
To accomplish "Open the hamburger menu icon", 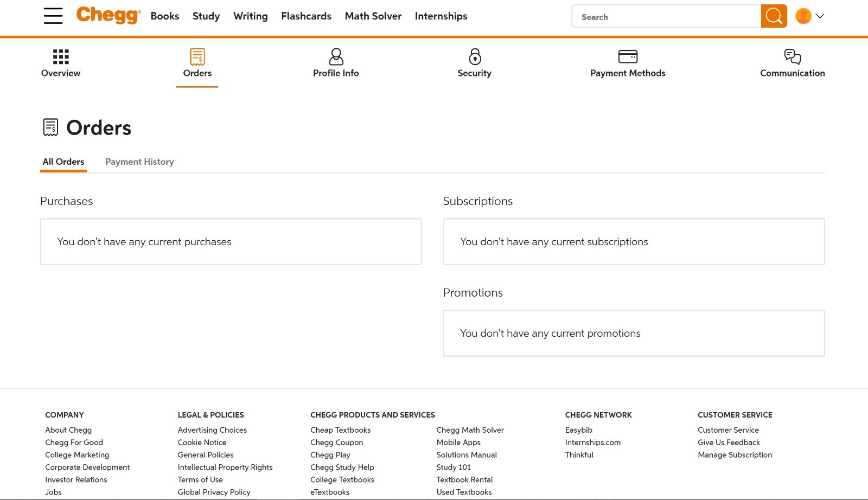I will pyautogui.click(x=53, y=16).
